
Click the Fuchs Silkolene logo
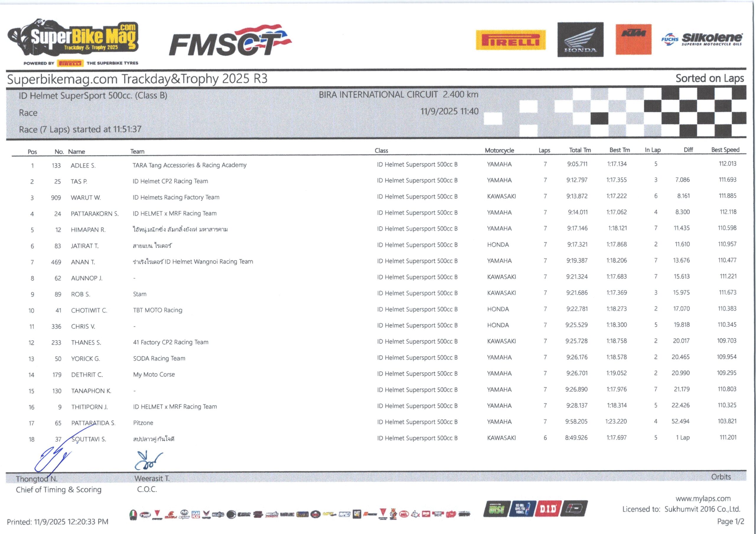point(701,40)
